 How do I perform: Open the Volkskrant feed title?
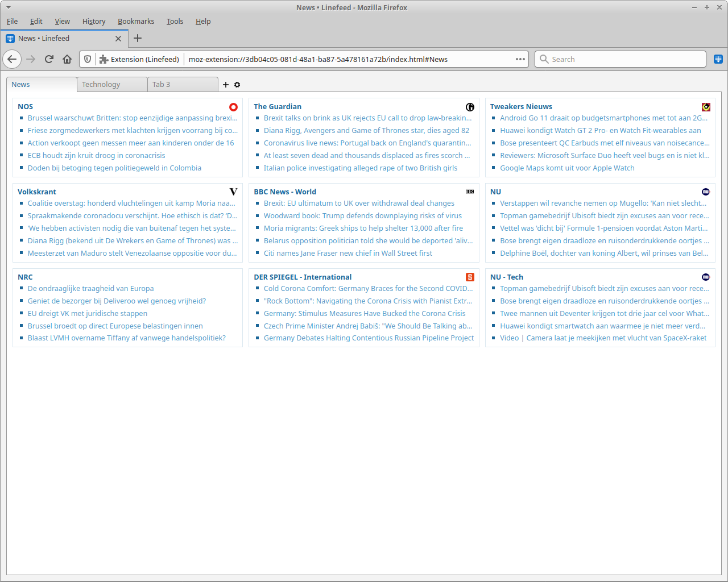(37, 192)
